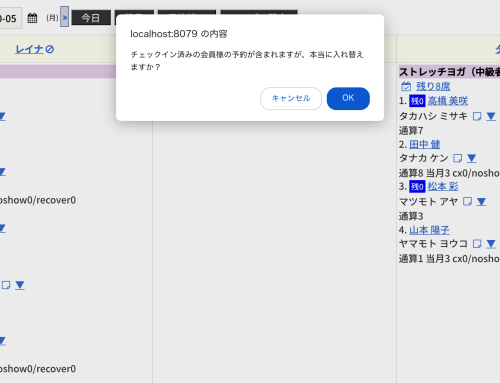The width and height of the screenshot is (500, 383).
Task: Open member 松本 彩 profile link
Action: (x=443, y=186)
